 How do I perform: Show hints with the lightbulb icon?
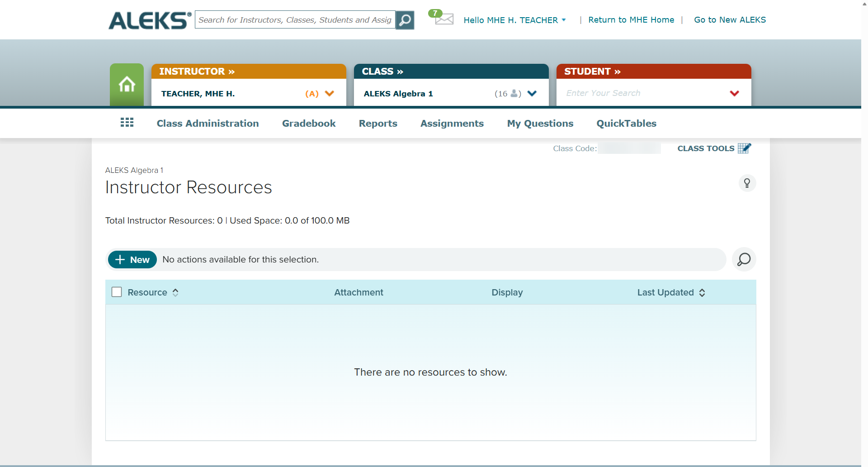coord(747,183)
